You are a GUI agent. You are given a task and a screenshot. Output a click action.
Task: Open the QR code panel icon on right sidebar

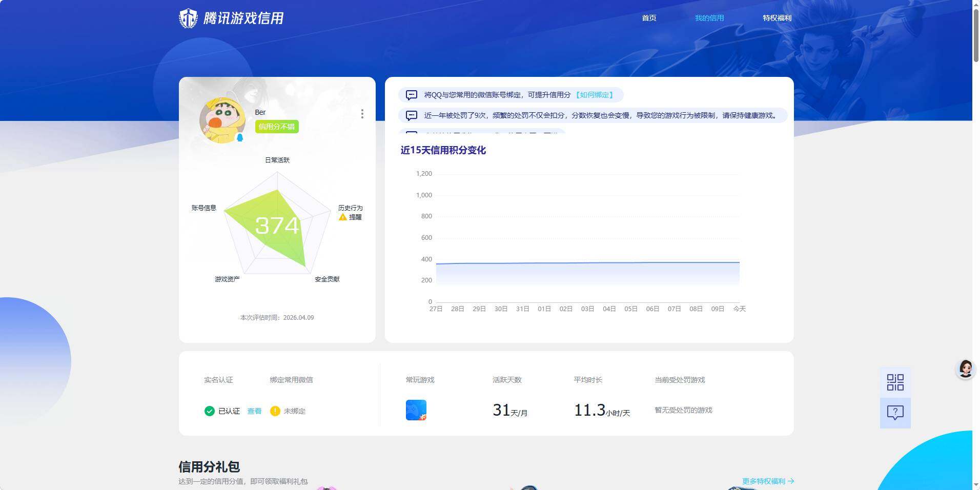pyautogui.click(x=895, y=382)
